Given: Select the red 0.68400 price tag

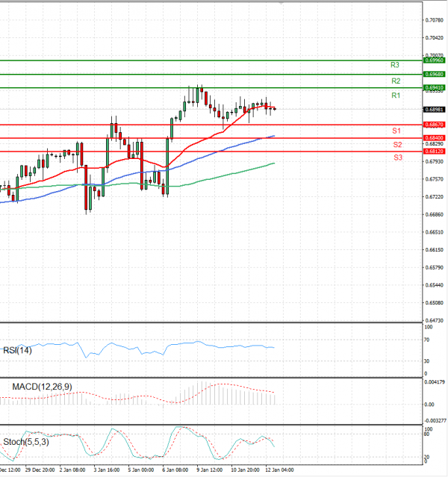Looking at the screenshot, I should 435,138.
